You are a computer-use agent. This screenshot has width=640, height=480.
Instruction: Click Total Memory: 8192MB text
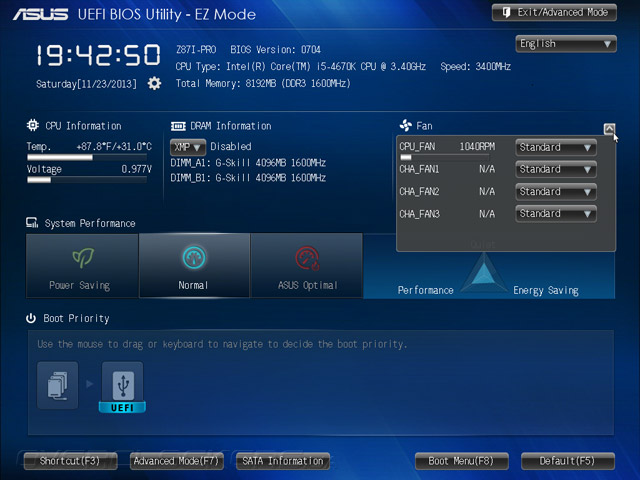pyautogui.click(x=263, y=83)
